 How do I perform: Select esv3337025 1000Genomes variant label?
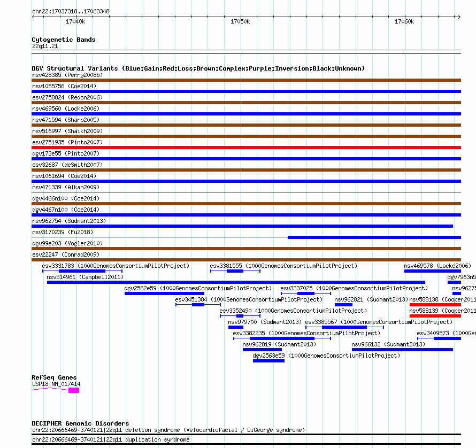pos(354,288)
